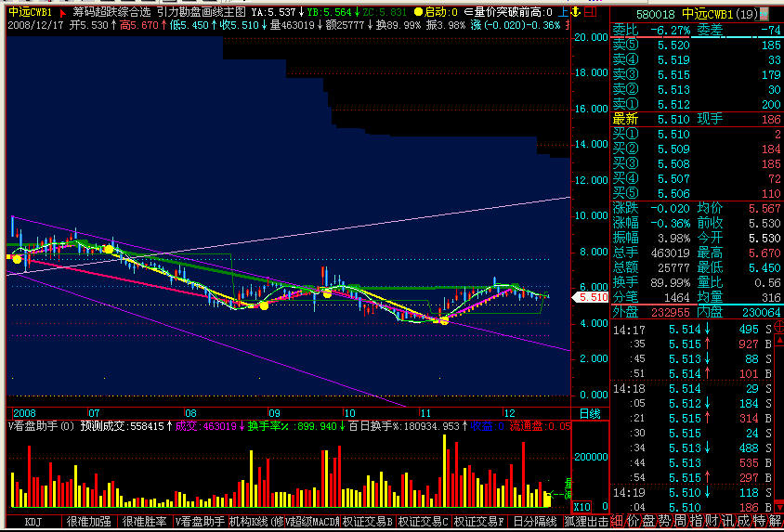Select the 周 side panel tab
This screenshot has width=784, height=532.
[680, 521]
